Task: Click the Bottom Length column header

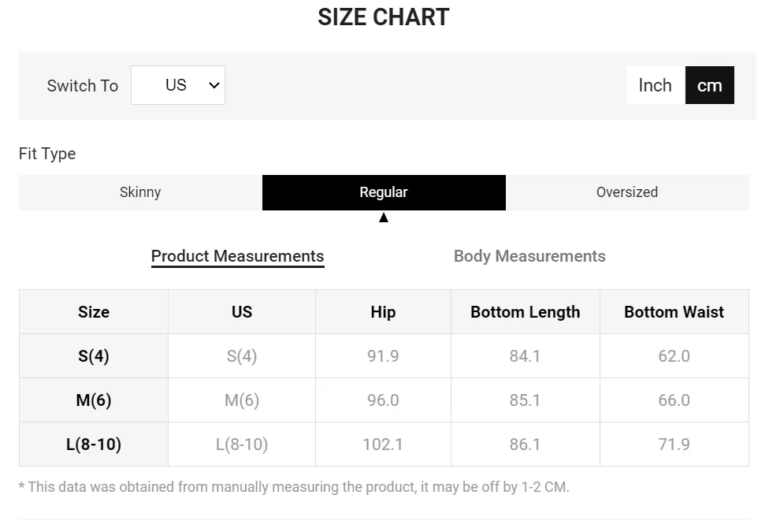Action: [526, 312]
